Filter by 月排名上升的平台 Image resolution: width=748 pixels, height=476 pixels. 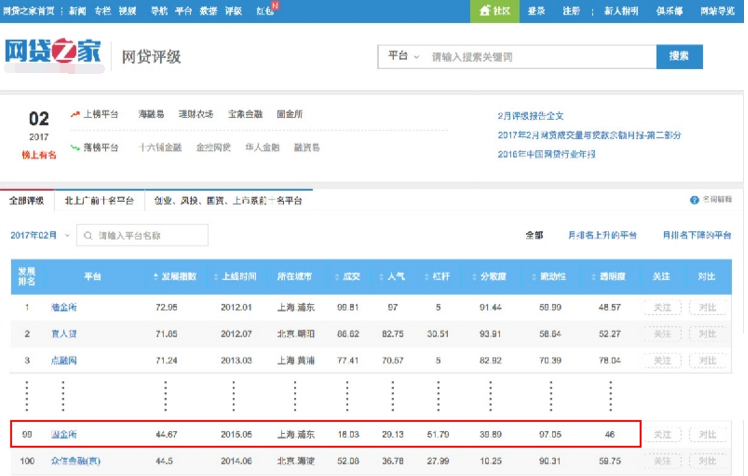pyautogui.click(x=602, y=235)
